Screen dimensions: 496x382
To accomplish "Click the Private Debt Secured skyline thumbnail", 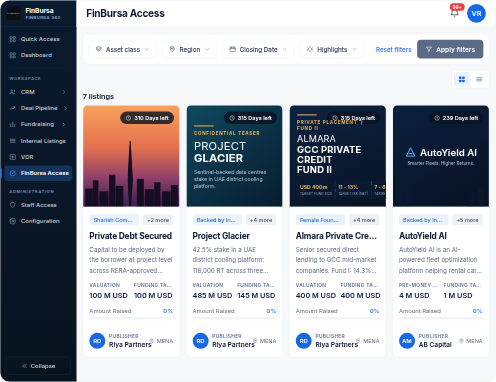I will [131, 156].
